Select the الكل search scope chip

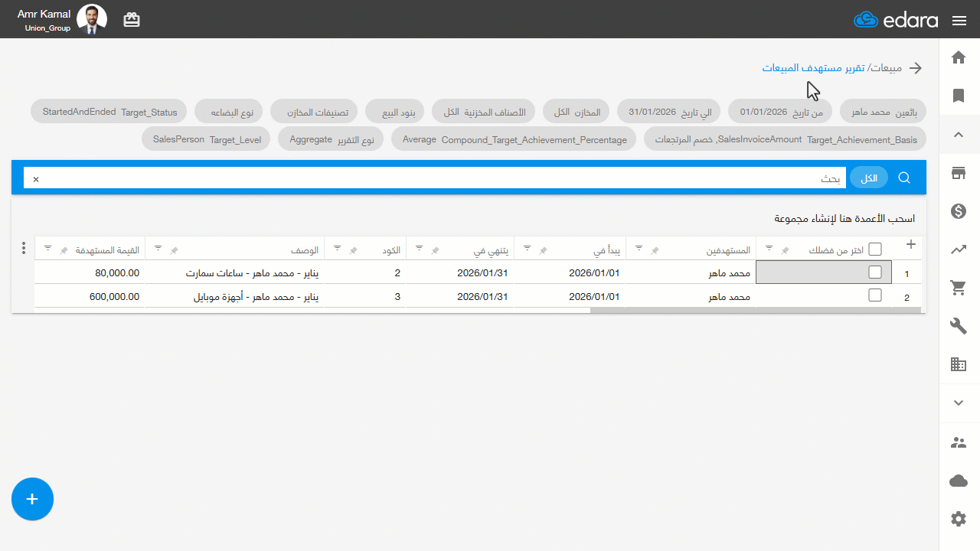[x=869, y=178]
